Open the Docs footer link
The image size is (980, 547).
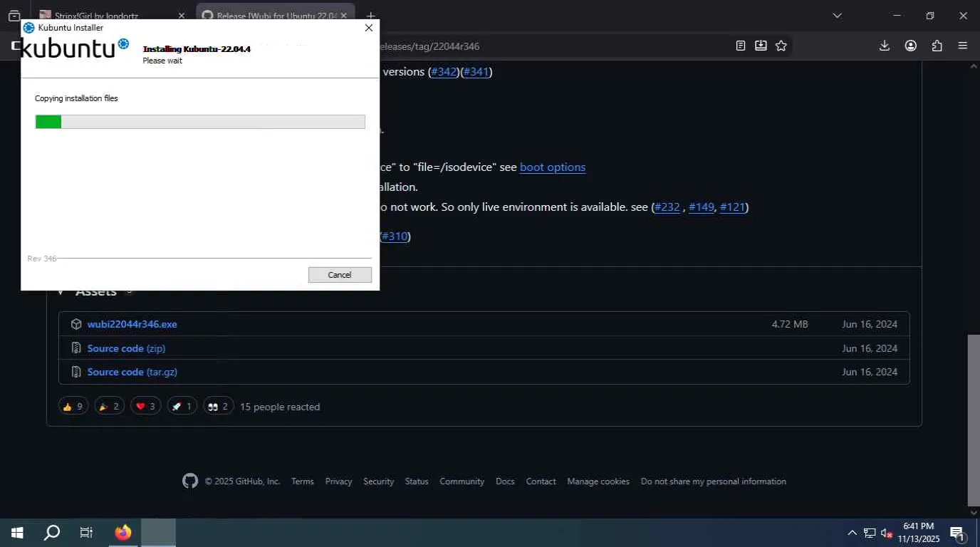[x=505, y=481]
